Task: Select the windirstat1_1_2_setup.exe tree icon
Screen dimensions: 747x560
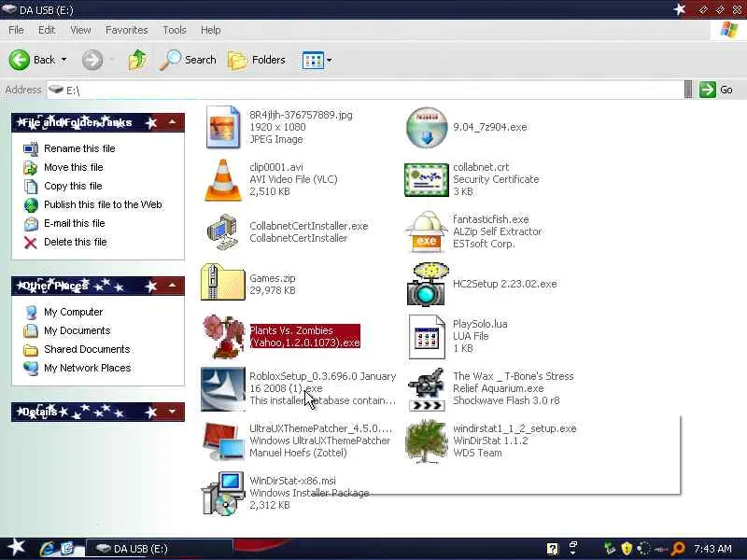Action: click(x=427, y=441)
